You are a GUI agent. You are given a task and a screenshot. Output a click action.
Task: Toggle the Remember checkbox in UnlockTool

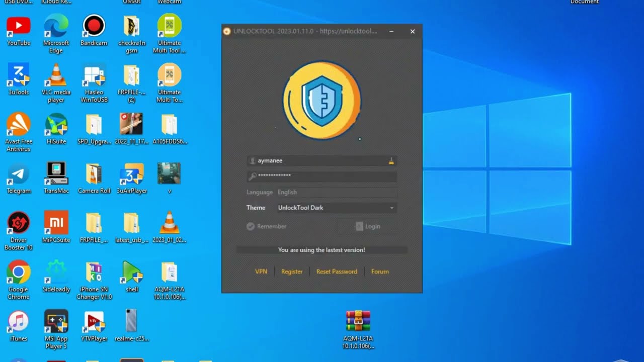pos(250,226)
